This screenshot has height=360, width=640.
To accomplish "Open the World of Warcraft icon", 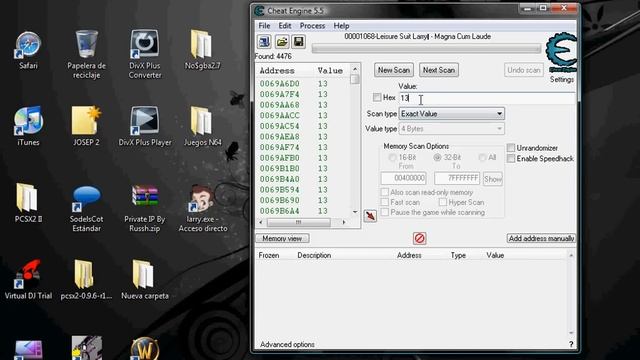I will [x=145, y=349].
